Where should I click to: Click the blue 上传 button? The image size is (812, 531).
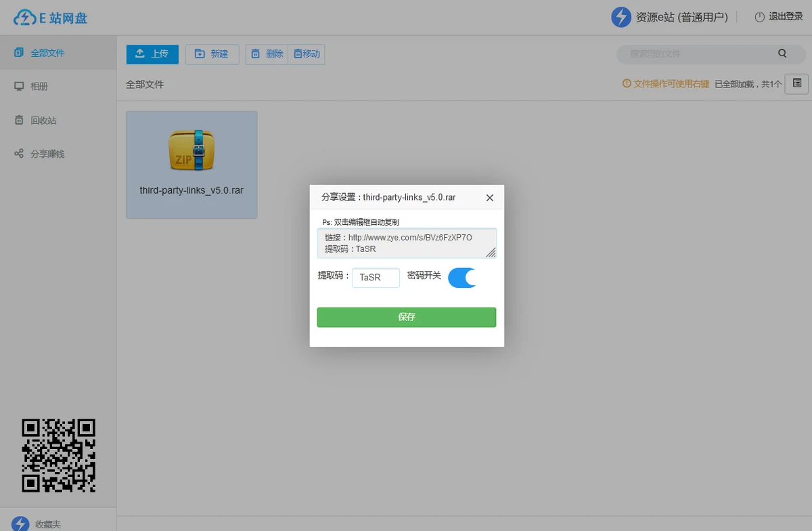click(152, 54)
